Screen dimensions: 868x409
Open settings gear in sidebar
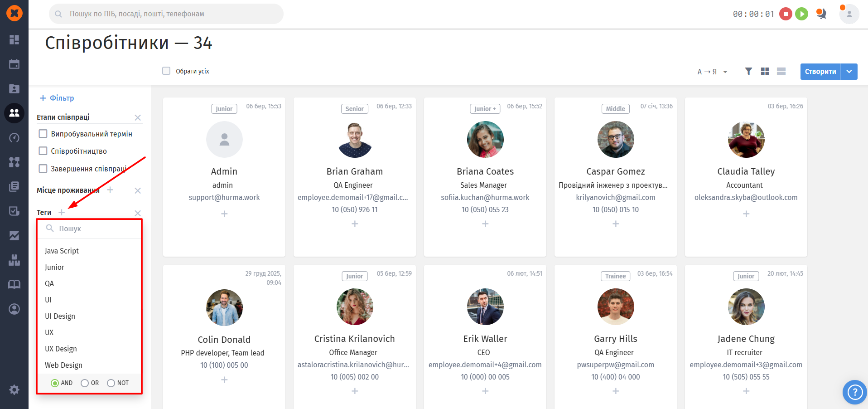point(14,390)
